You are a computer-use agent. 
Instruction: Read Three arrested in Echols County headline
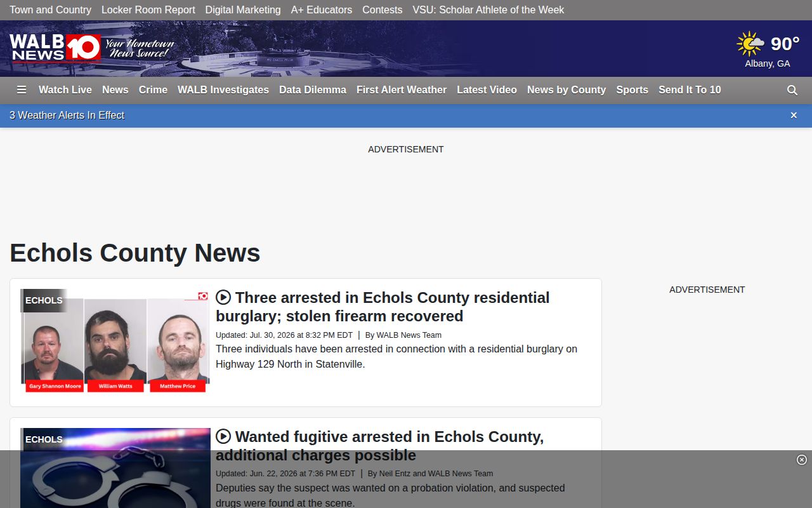coord(383,307)
